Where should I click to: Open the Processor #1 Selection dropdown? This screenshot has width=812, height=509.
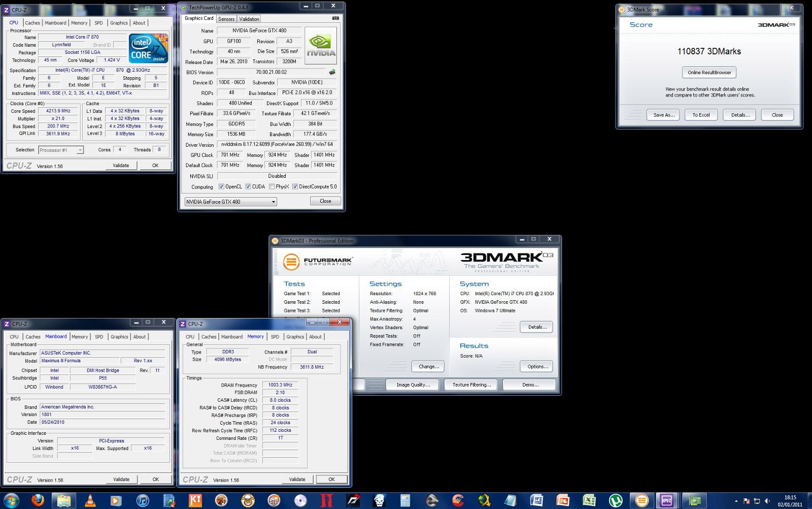61,150
